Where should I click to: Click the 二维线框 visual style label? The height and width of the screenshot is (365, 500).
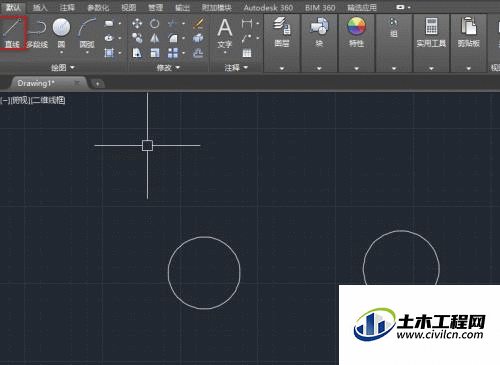point(48,100)
